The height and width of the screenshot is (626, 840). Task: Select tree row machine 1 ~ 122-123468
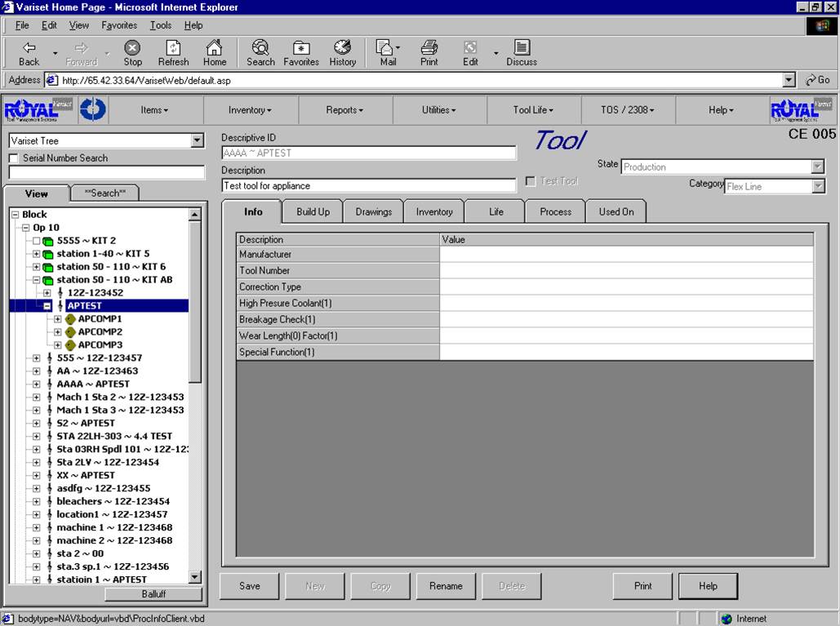pos(114,527)
